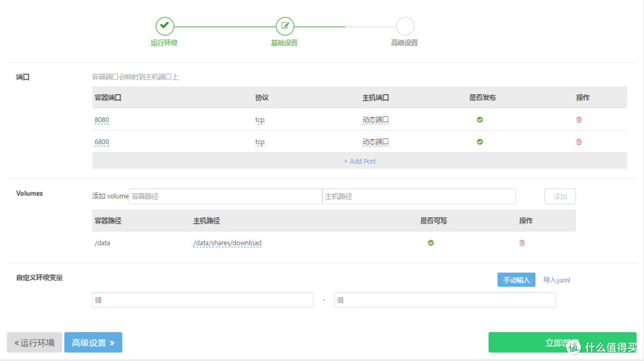Click 动态端口 link in the 8080 row
The height and width of the screenshot is (361, 644).
[x=376, y=120]
